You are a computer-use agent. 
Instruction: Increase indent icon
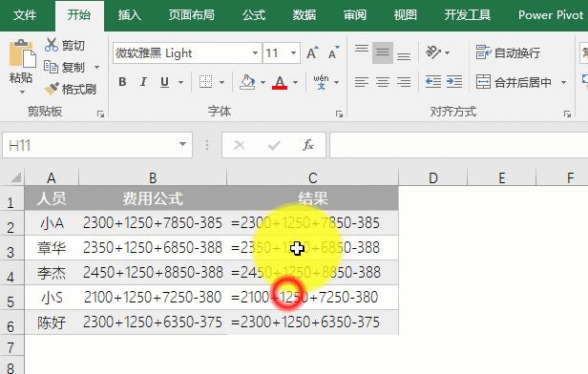click(454, 82)
